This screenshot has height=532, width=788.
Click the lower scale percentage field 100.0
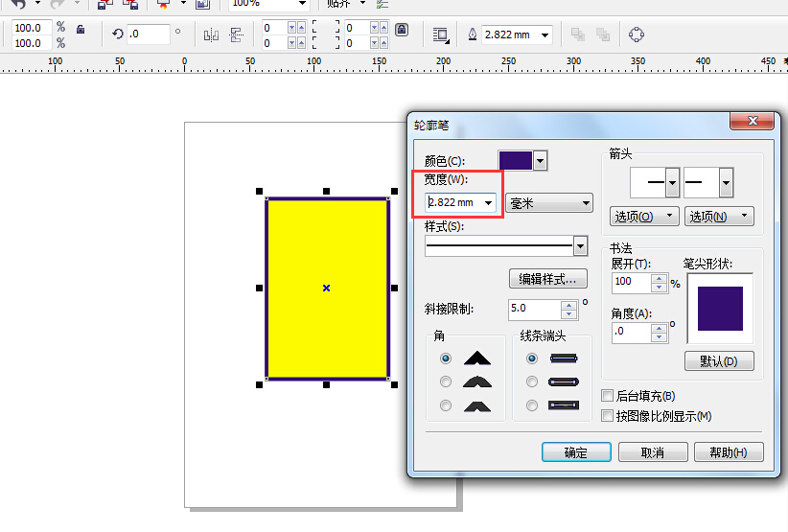[32, 43]
